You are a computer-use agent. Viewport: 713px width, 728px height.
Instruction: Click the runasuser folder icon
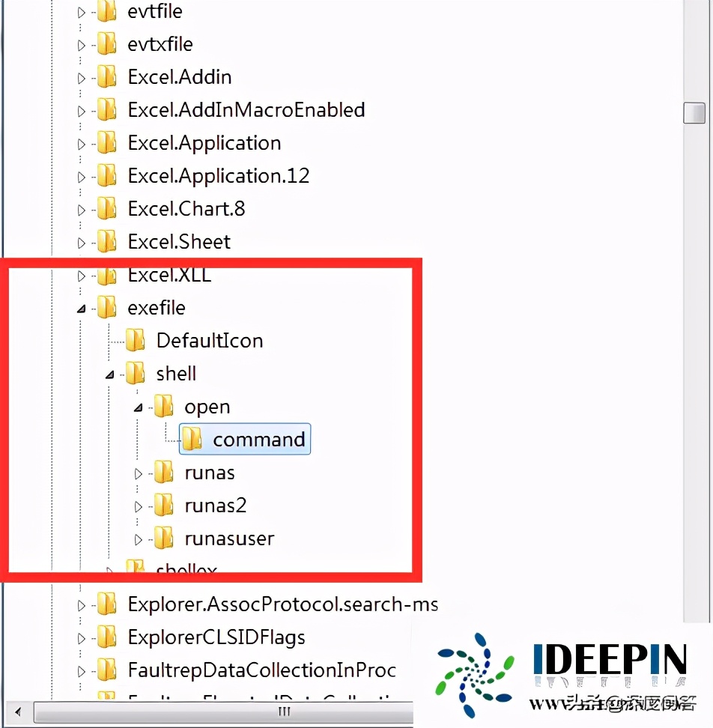click(163, 539)
